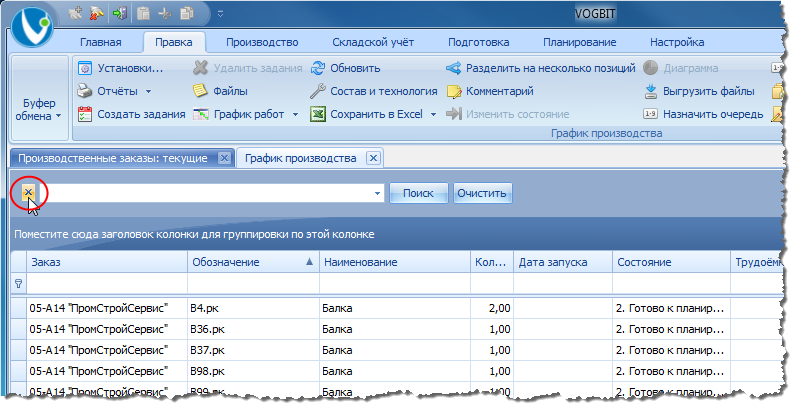Click the Кол... column header
This screenshot has width=794, height=407.
pyautogui.click(x=492, y=262)
